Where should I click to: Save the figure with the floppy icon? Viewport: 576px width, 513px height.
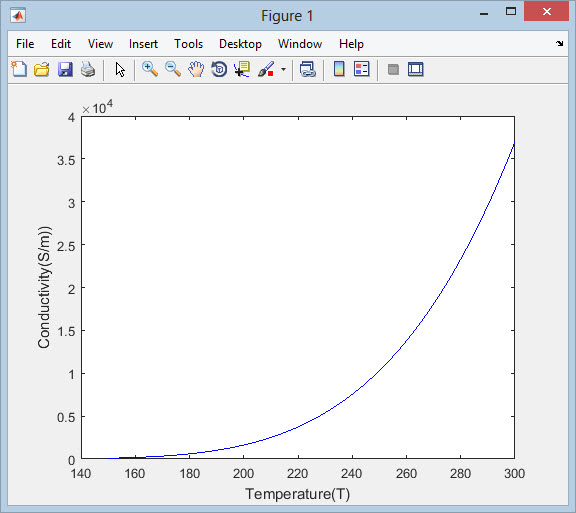(65, 69)
